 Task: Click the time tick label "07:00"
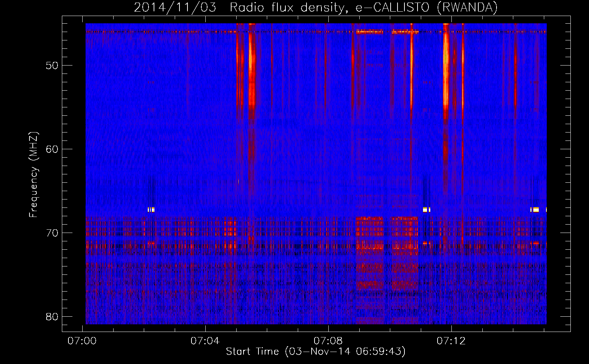[x=82, y=341]
